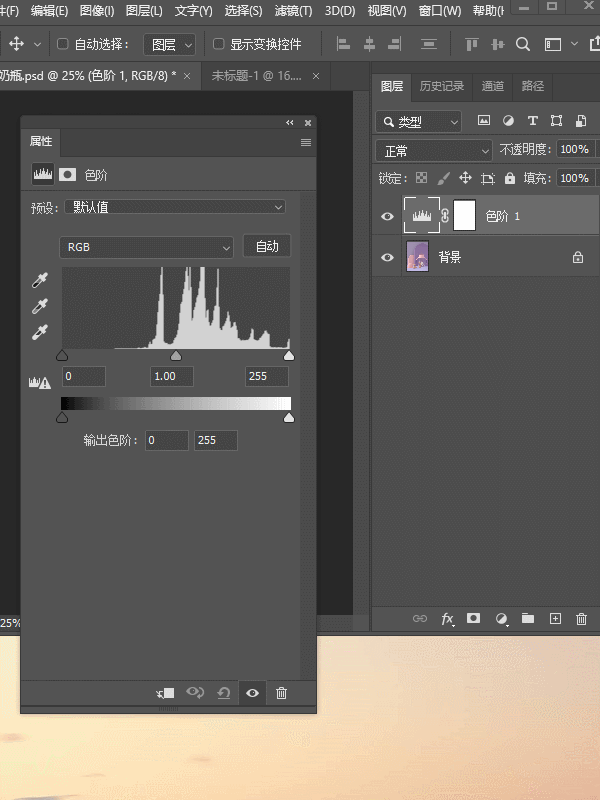The image size is (600, 800).
Task: Expand the Move tool preset arrow
Action: pyautogui.click(x=37, y=45)
